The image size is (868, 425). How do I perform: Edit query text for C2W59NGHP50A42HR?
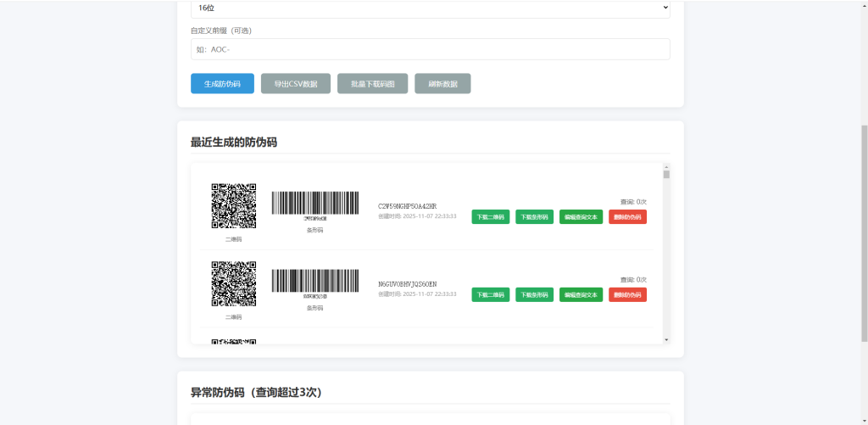(581, 217)
